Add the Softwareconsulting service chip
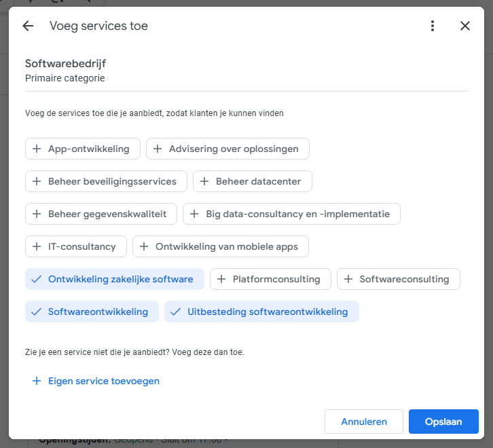The image size is (493, 448). pyautogui.click(x=399, y=279)
